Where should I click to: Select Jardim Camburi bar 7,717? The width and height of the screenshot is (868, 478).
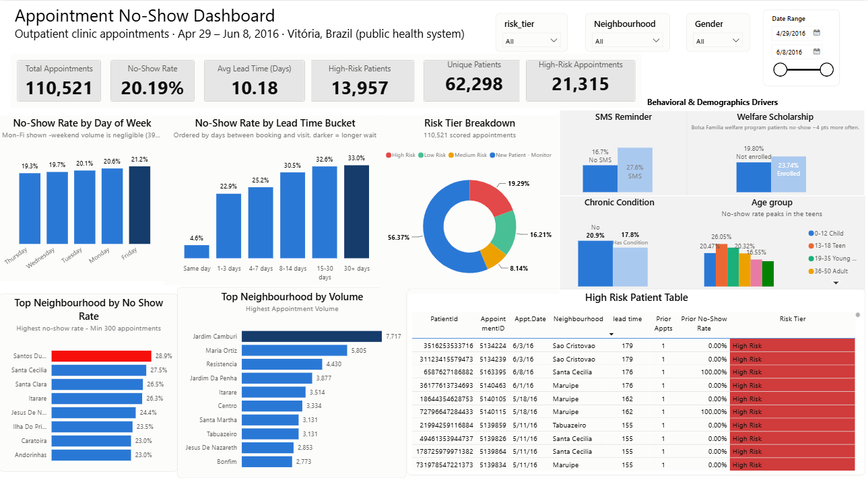click(312, 336)
